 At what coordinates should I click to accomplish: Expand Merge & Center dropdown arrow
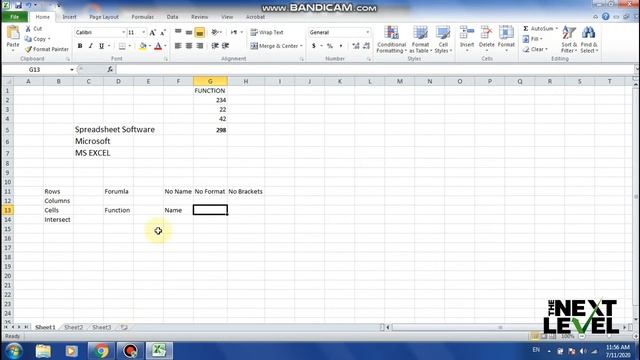pos(301,46)
